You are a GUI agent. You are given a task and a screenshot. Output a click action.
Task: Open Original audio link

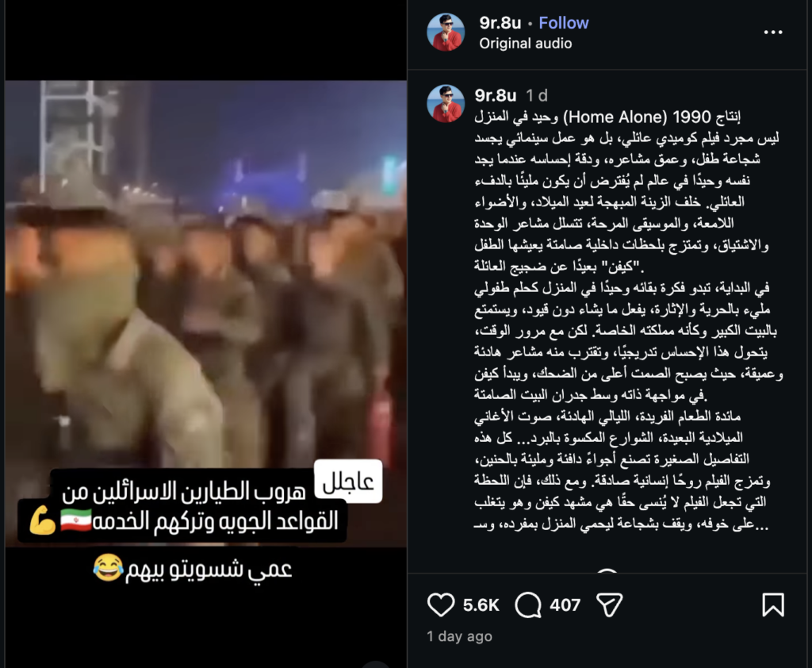(x=525, y=44)
